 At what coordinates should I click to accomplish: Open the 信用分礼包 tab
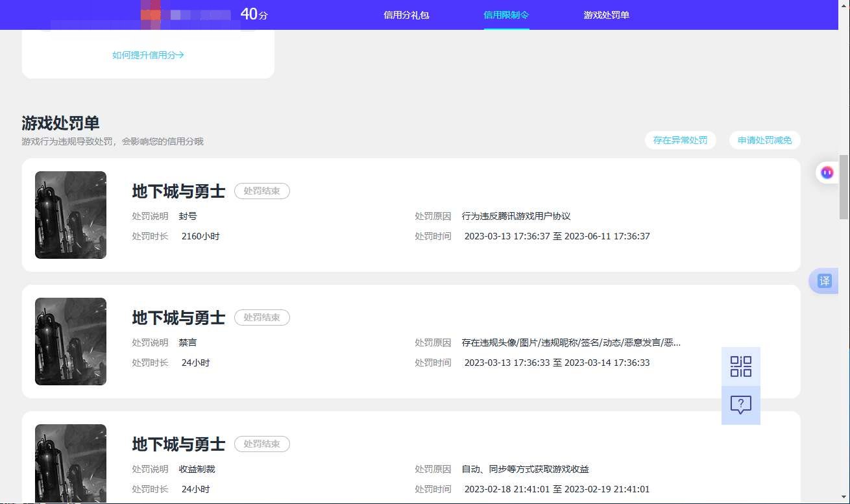click(406, 15)
